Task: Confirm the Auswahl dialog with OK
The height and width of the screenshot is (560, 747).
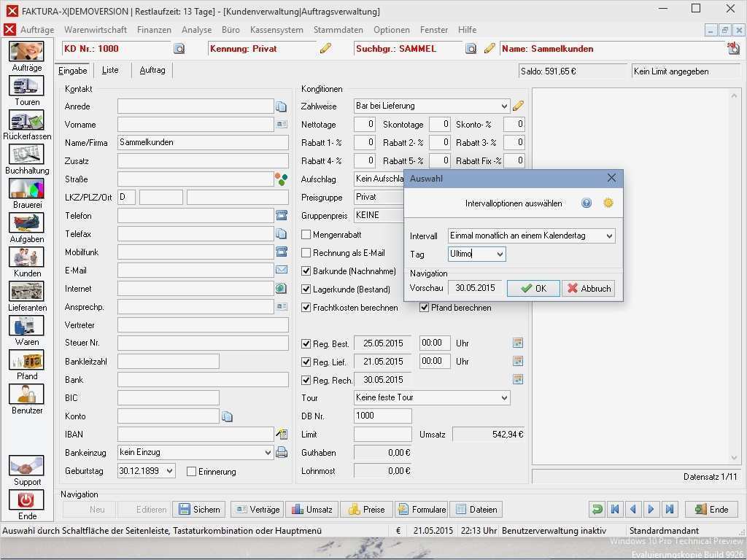Action: coord(533,288)
